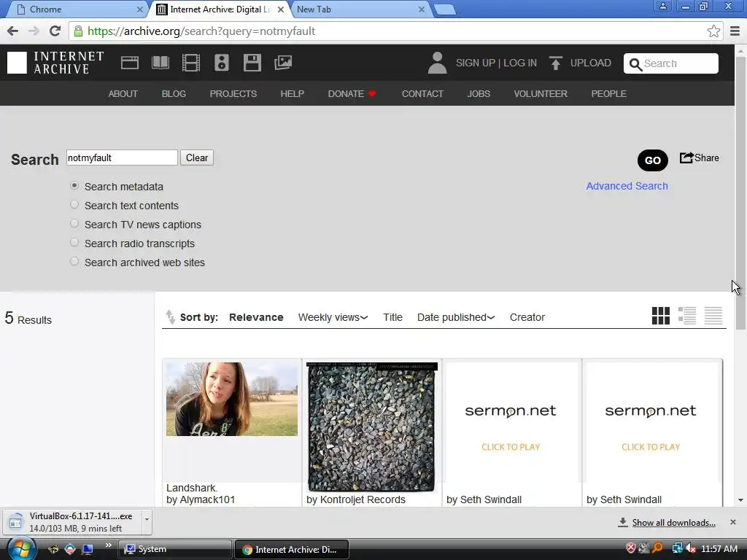Open the Software floppy disk icon

tap(252, 63)
